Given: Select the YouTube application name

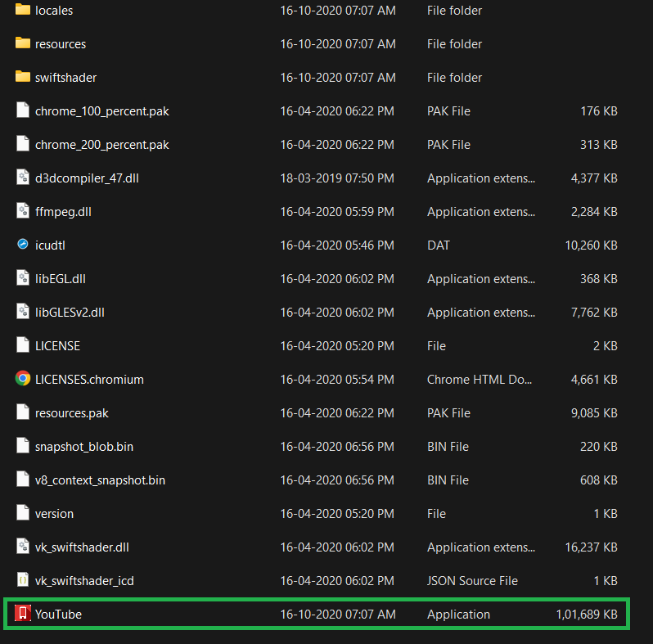Looking at the screenshot, I should pos(58,615).
